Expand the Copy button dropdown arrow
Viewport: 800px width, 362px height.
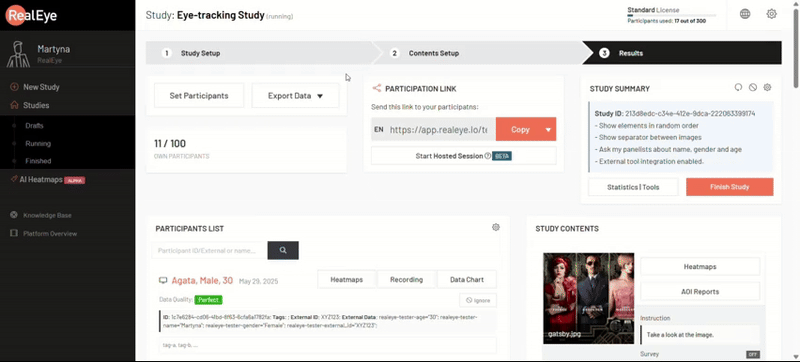pyautogui.click(x=548, y=130)
